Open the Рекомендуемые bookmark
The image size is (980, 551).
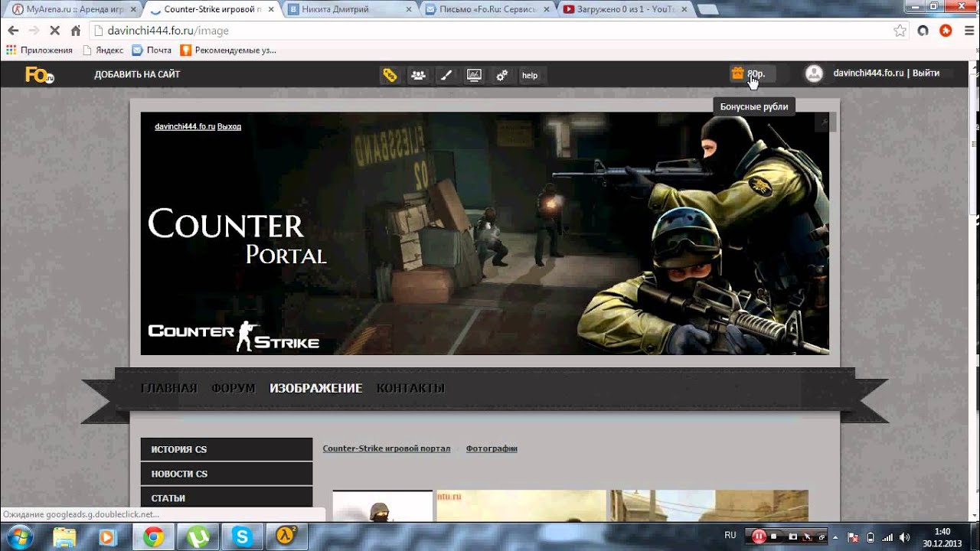tap(228, 50)
